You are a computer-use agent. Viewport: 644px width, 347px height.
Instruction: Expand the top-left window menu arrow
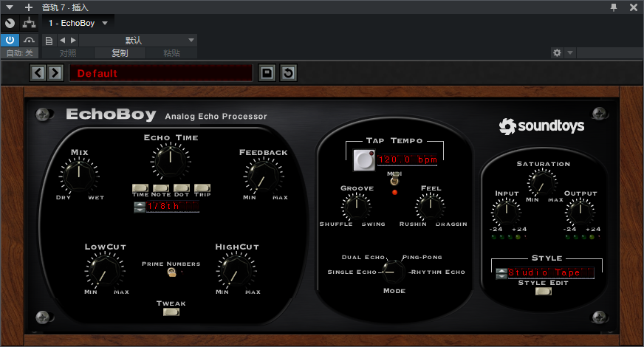[x=10, y=7]
